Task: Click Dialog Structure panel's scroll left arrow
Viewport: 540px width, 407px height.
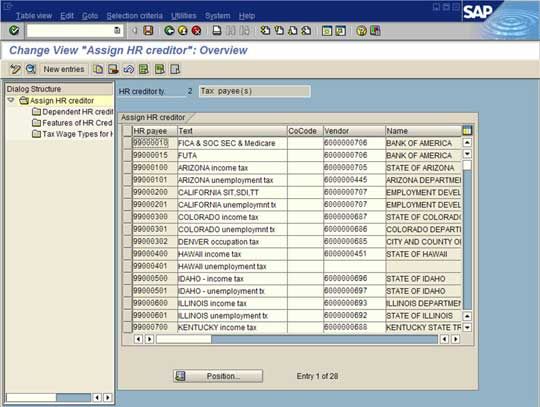Action: pos(97,397)
